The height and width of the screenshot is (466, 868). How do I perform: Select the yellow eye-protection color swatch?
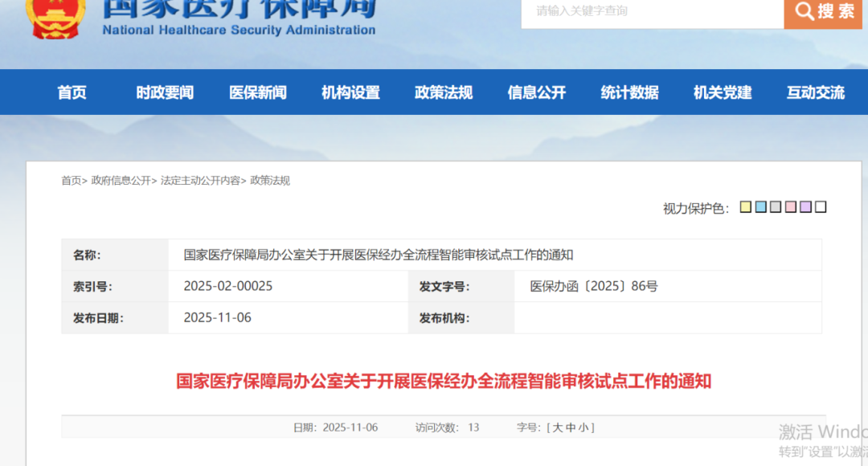(746, 207)
